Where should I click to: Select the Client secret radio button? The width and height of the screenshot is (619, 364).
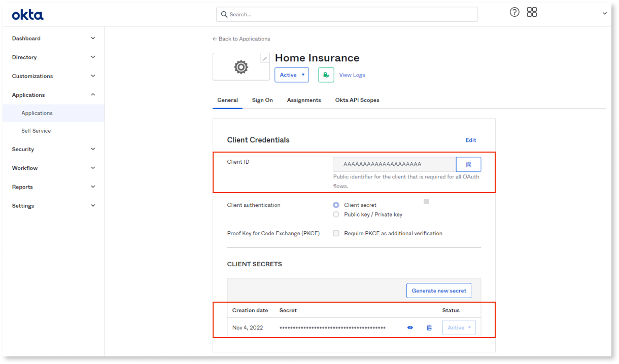coord(336,205)
